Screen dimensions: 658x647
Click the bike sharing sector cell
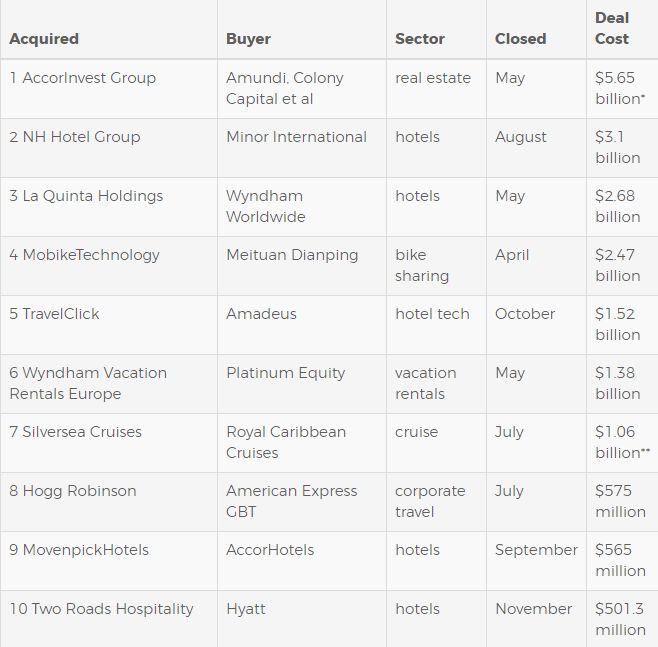[422, 265]
